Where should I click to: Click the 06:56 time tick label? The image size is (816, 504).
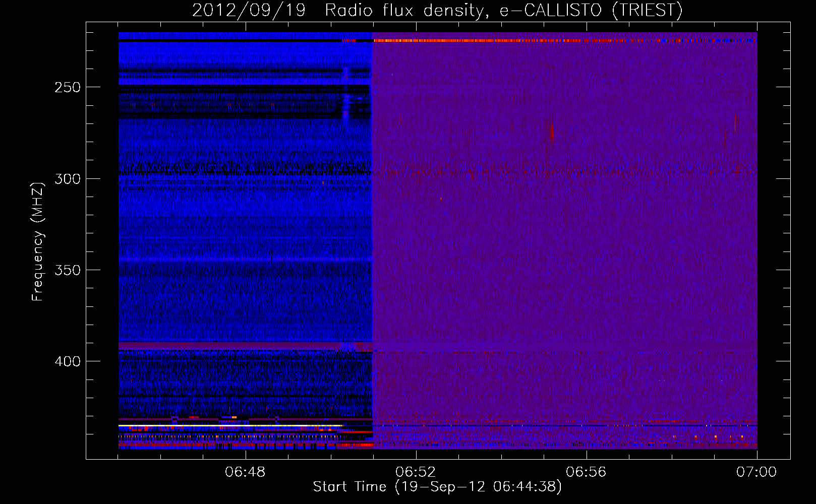[586, 472]
